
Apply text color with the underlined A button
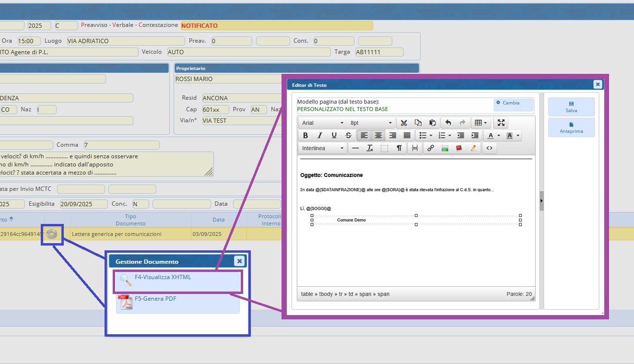[490, 136]
